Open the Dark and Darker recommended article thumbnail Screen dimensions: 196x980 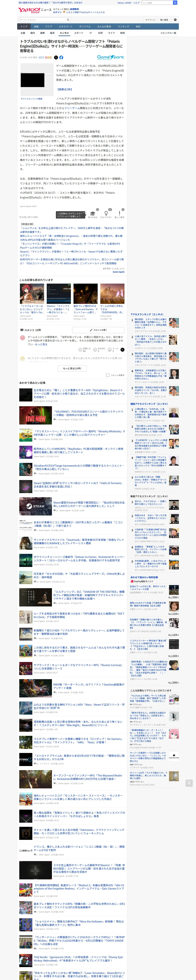click(x=85, y=293)
